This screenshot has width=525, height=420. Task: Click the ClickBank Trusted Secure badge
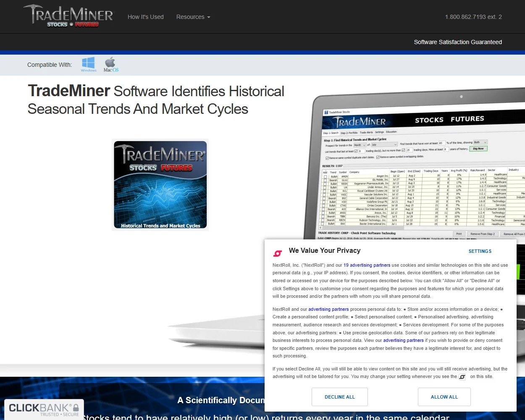(44, 409)
